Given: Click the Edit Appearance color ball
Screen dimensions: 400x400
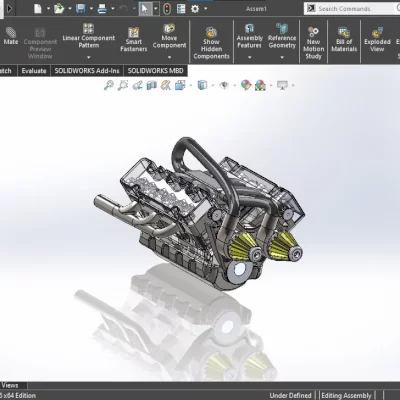Looking at the screenshot, I should click(246, 85).
